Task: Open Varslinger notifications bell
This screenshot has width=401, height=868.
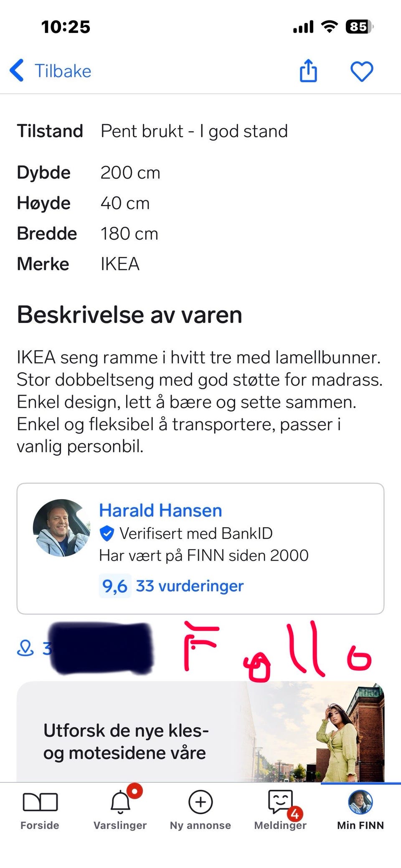Action: [120, 811]
